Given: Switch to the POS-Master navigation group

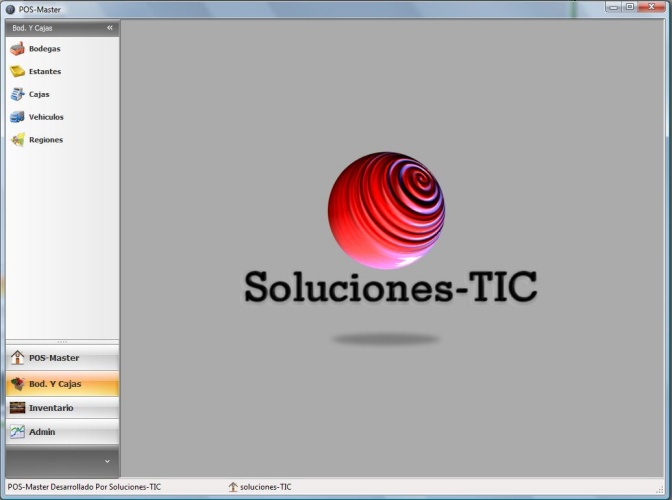Looking at the screenshot, I should tap(63, 357).
